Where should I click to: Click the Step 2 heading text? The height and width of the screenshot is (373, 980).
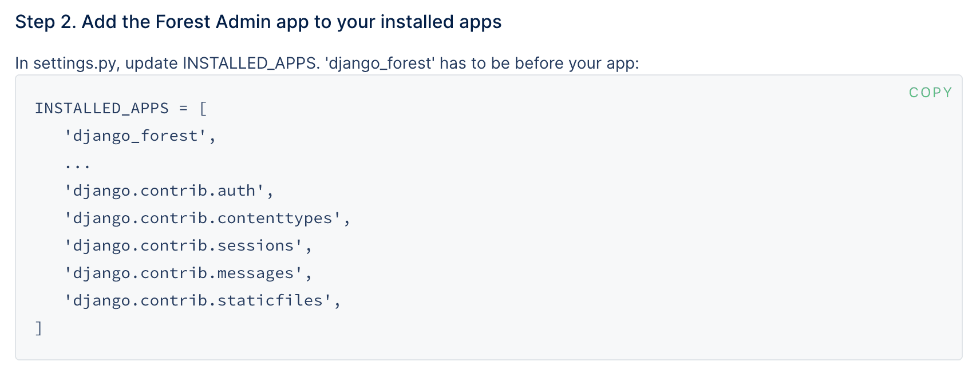[258, 22]
